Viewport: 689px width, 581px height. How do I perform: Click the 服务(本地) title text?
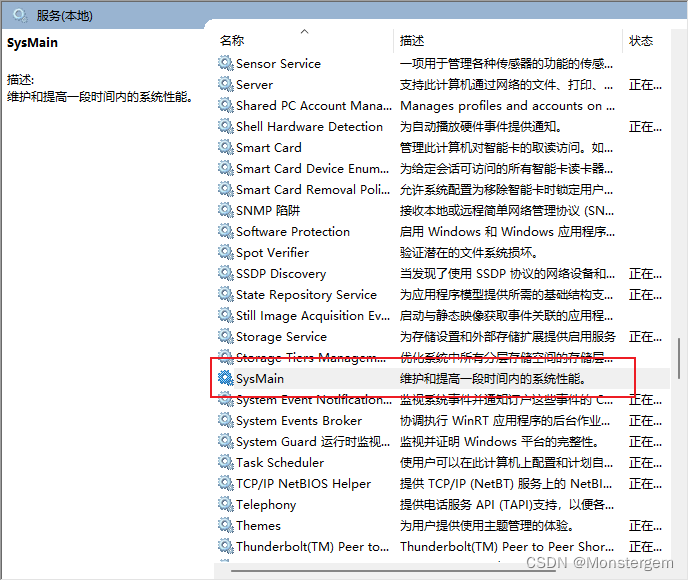[65, 16]
